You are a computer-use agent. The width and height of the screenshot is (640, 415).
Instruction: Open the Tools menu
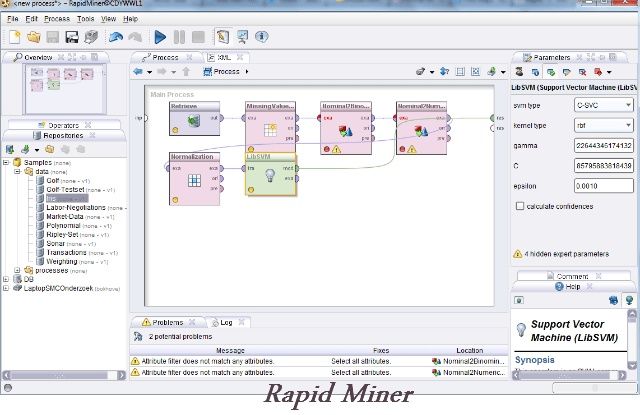tap(86, 18)
